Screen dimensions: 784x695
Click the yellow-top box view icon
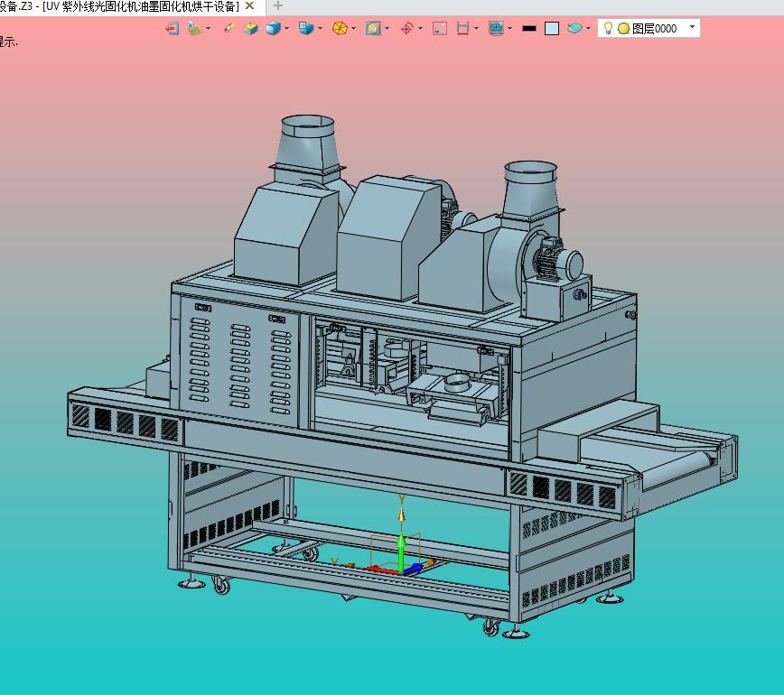point(250,29)
